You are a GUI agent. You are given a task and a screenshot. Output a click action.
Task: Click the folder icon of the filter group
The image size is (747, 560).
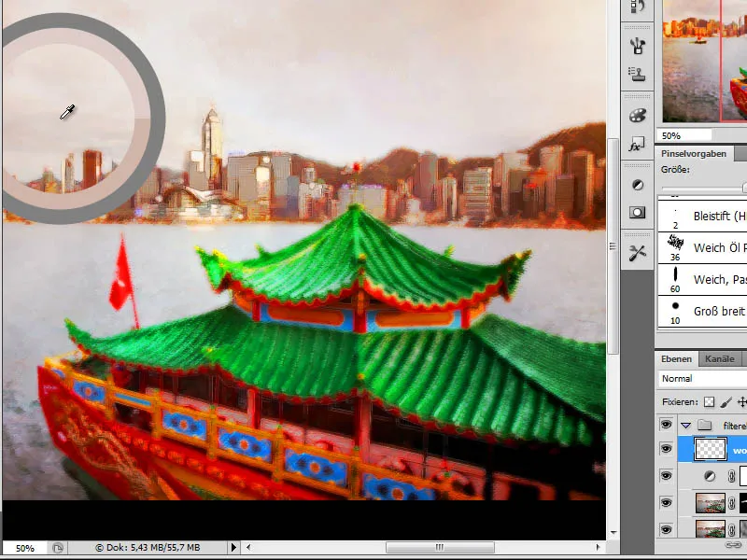coord(705,426)
